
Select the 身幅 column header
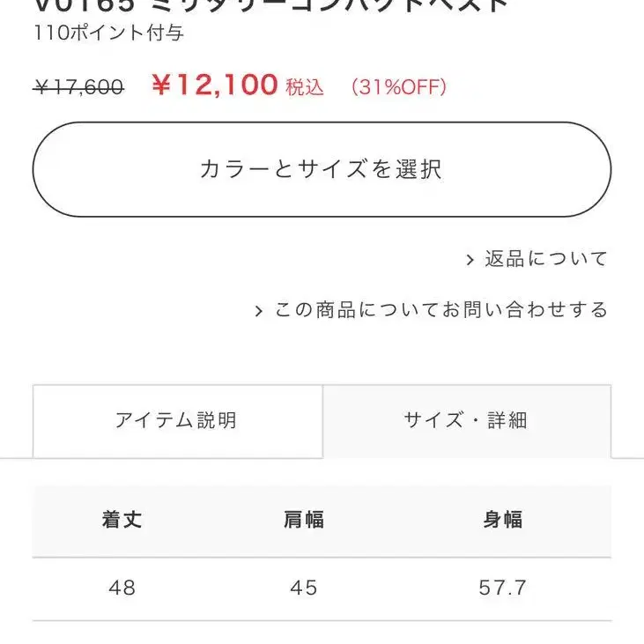point(503,520)
